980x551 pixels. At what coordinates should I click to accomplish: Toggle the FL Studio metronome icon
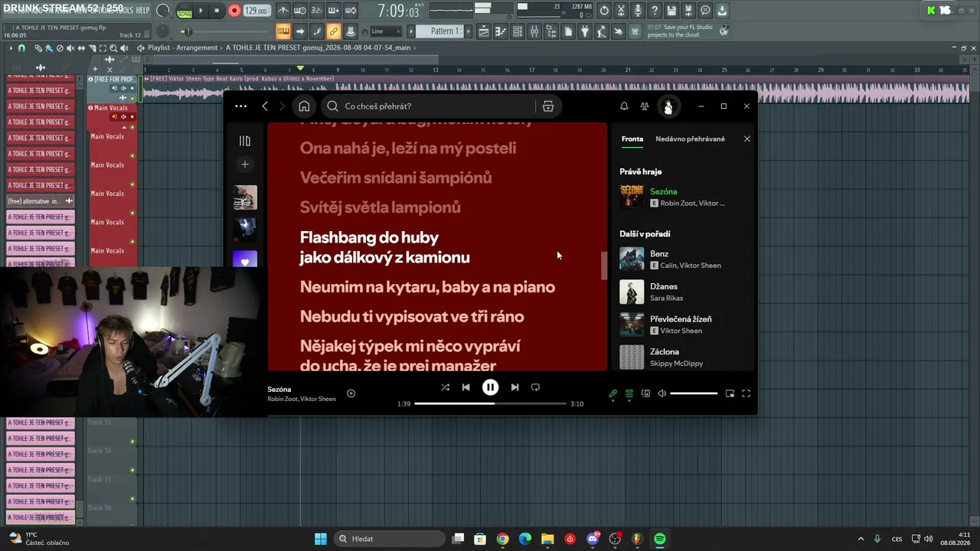[283, 11]
